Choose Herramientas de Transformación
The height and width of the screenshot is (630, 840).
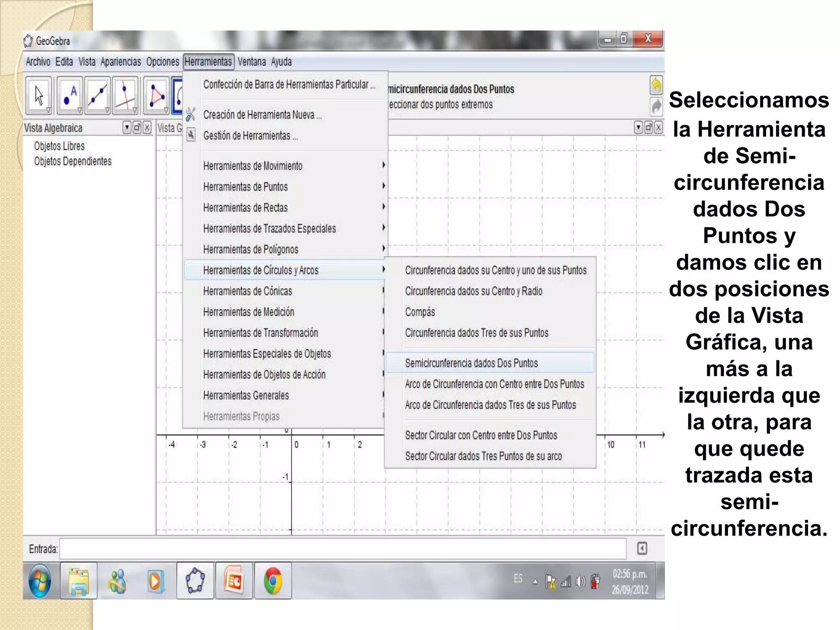pos(260,333)
